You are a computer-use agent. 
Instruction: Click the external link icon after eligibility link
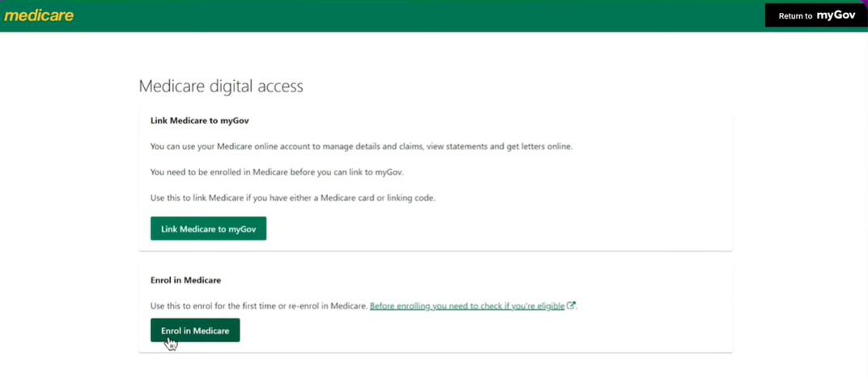click(571, 305)
